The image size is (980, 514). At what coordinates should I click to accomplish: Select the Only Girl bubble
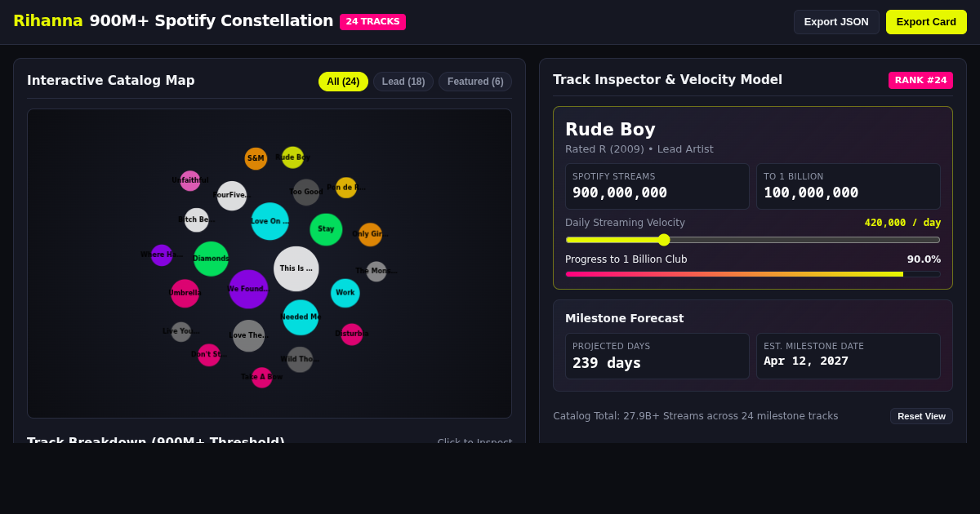click(x=370, y=234)
